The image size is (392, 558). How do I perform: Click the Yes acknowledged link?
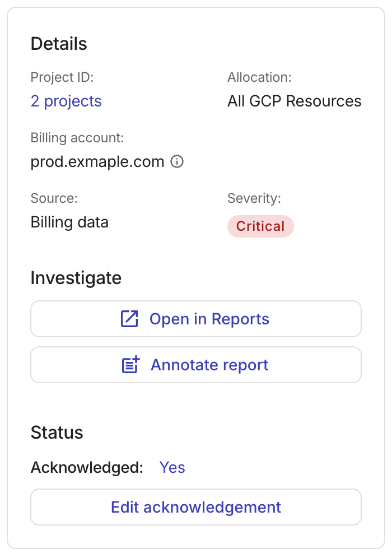172,467
